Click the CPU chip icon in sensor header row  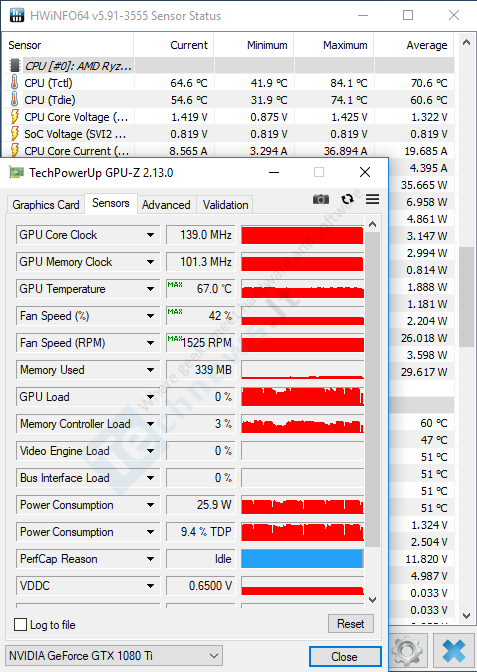[15, 66]
